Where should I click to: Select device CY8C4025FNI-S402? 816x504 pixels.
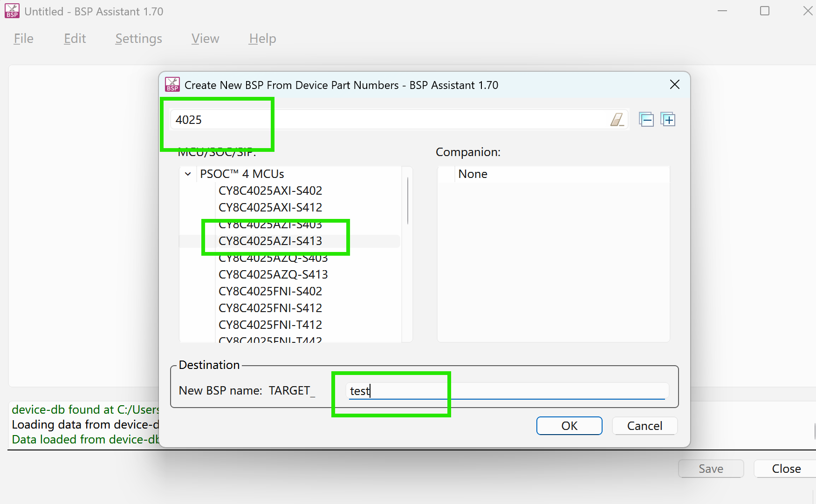pyautogui.click(x=270, y=291)
